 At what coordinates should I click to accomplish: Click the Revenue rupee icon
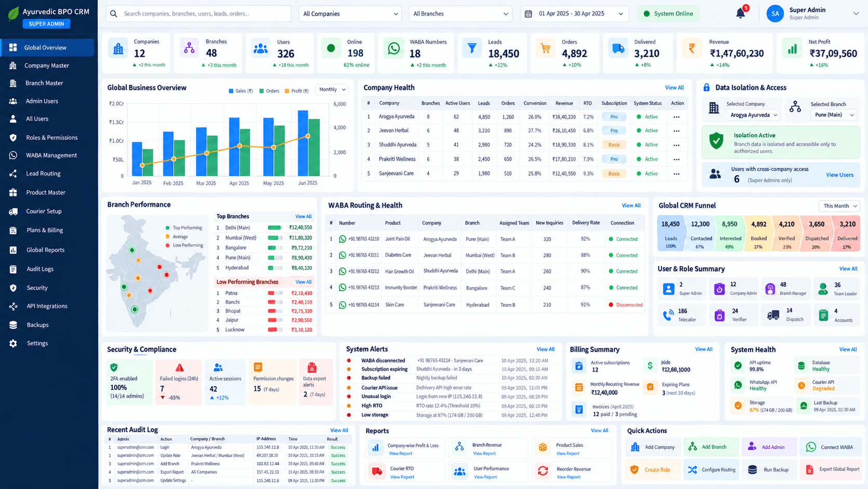(x=692, y=49)
